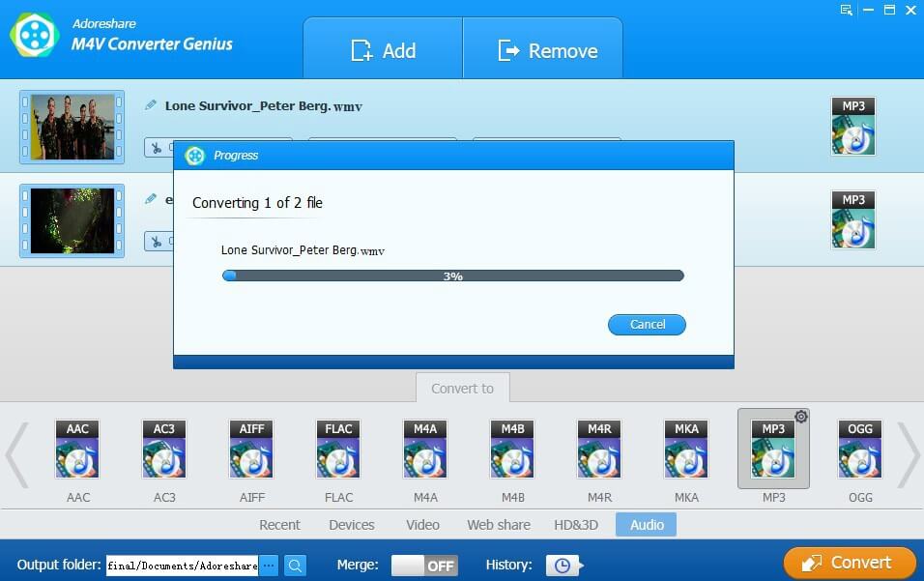
Task: Open the Video formats tab
Action: (x=422, y=524)
